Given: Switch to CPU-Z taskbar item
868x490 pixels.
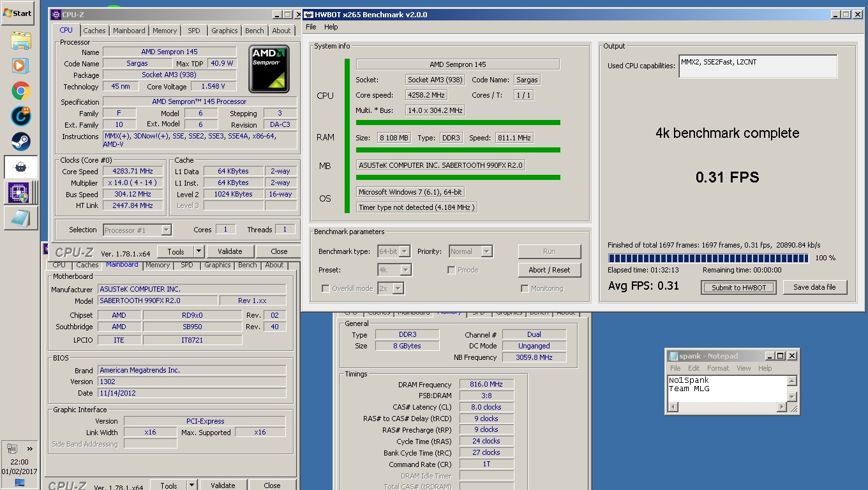Looking at the screenshot, I should pyautogui.click(x=20, y=192).
